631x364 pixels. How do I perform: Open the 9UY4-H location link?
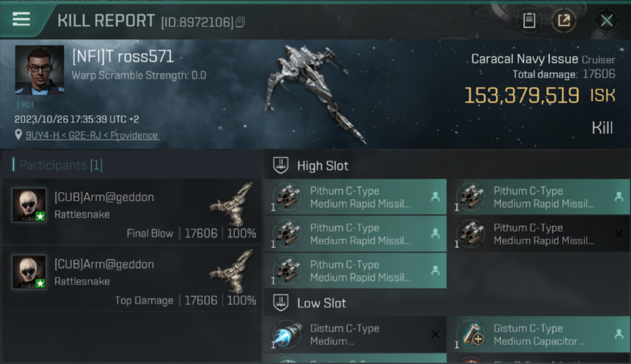tap(92, 135)
